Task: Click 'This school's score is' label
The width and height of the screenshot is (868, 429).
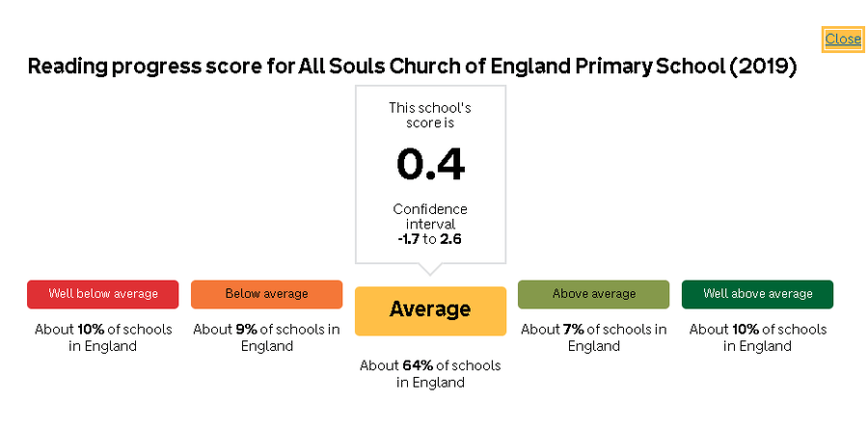Action: point(430,115)
